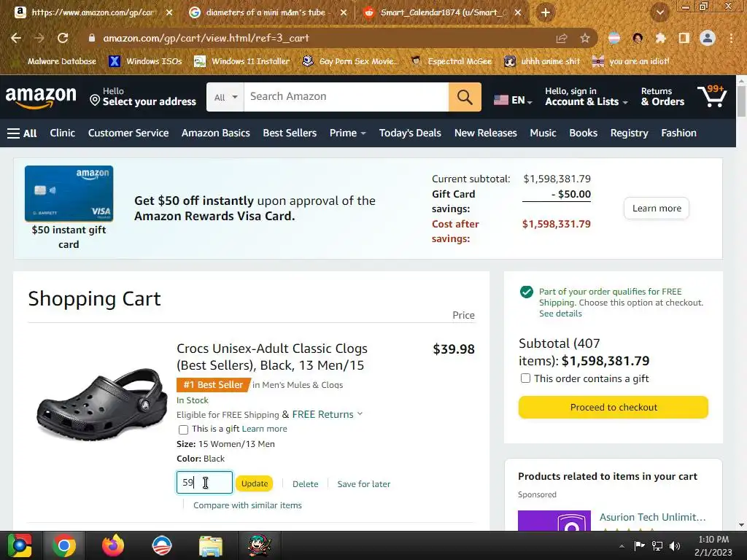Bookmark page with star icon

585,38
